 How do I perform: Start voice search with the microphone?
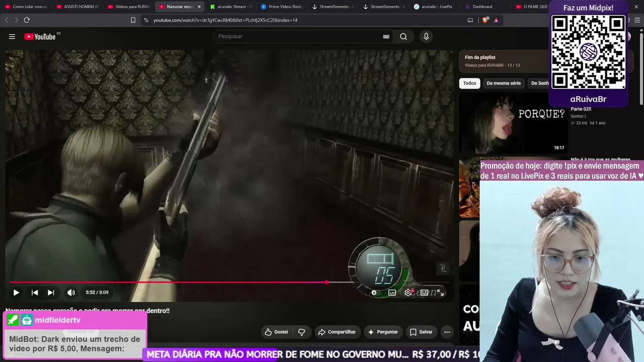click(x=426, y=36)
